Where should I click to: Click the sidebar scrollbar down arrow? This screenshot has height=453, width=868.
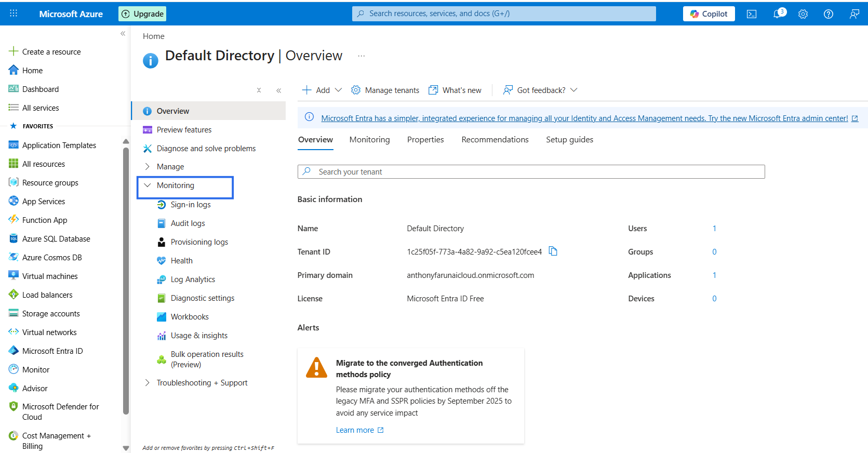[126, 448]
